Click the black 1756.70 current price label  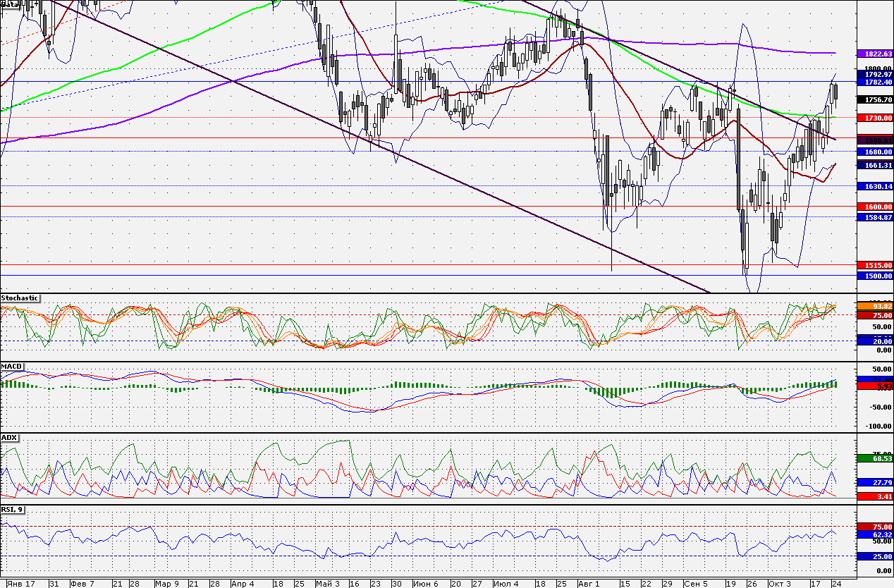(874, 100)
